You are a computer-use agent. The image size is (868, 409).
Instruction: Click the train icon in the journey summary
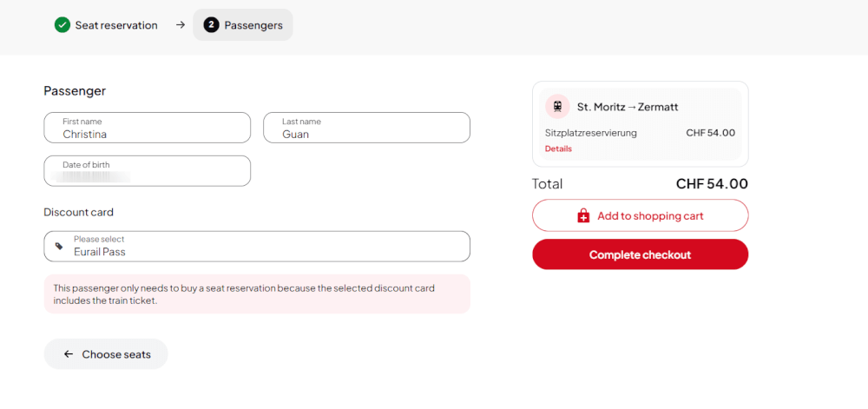pos(557,107)
